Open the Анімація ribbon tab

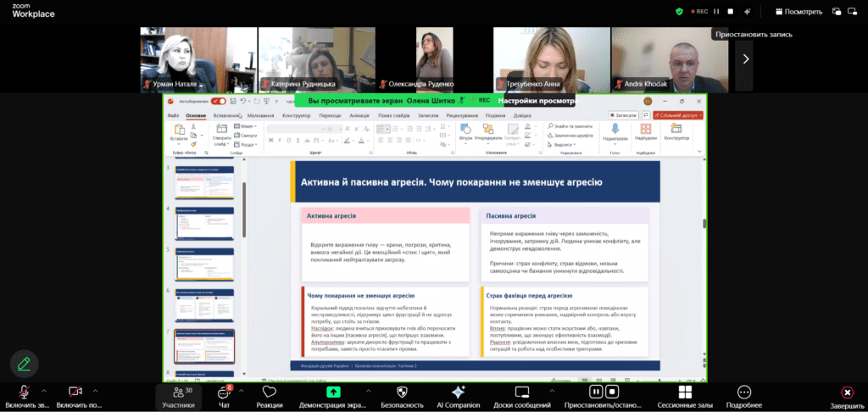pos(359,116)
